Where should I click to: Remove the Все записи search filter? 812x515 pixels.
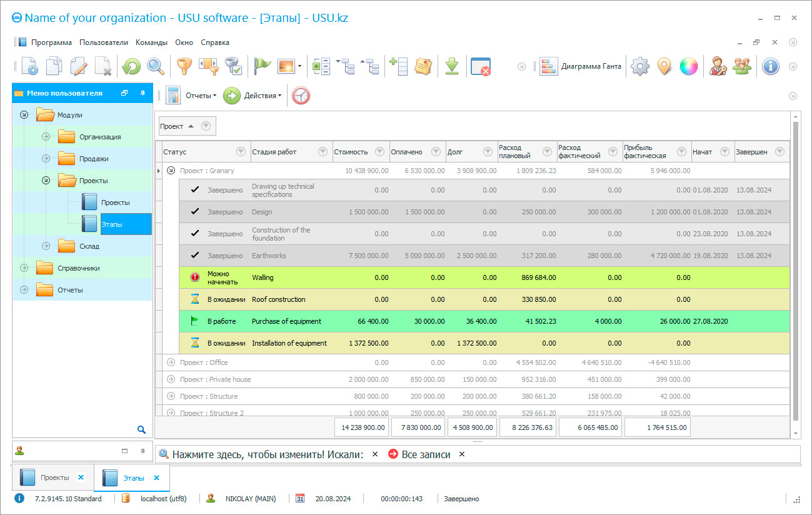(462, 454)
